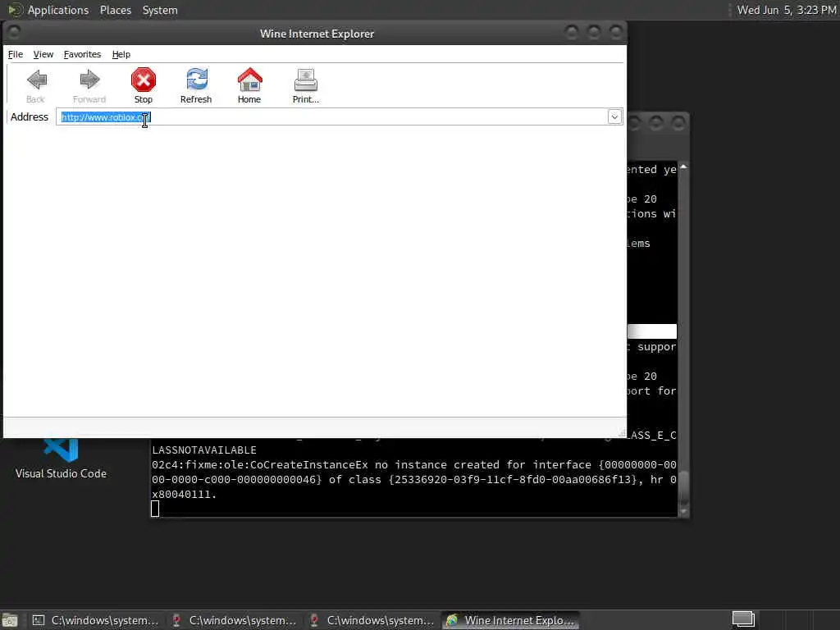This screenshot has width=840, height=630.
Task: Expand the Address bar dropdown arrow
Action: point(614,116)
